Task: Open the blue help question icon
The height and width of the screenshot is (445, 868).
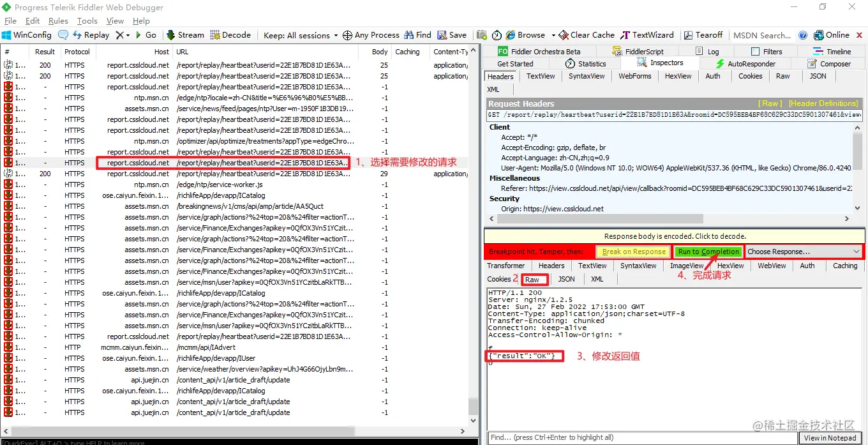Action: 802,35
